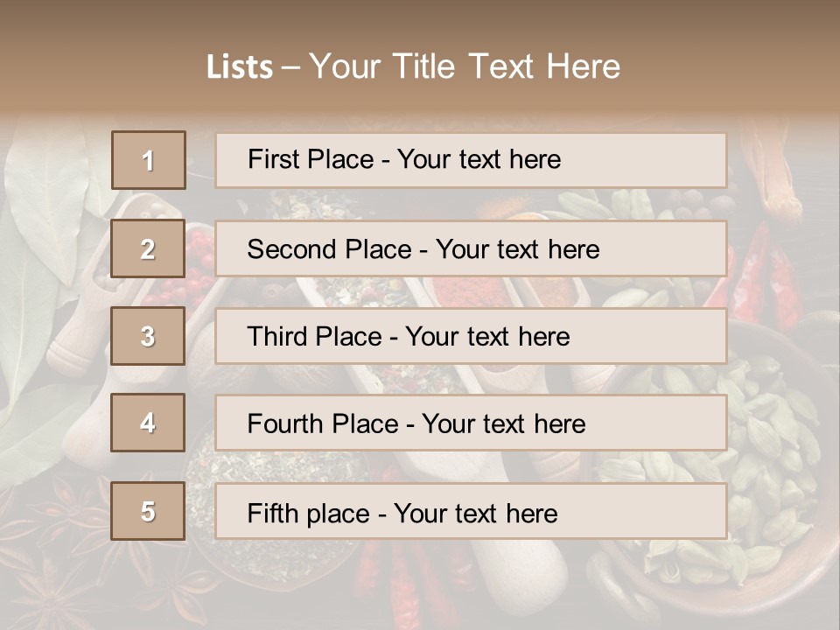Select the number 4 box

tap(148, 423)
